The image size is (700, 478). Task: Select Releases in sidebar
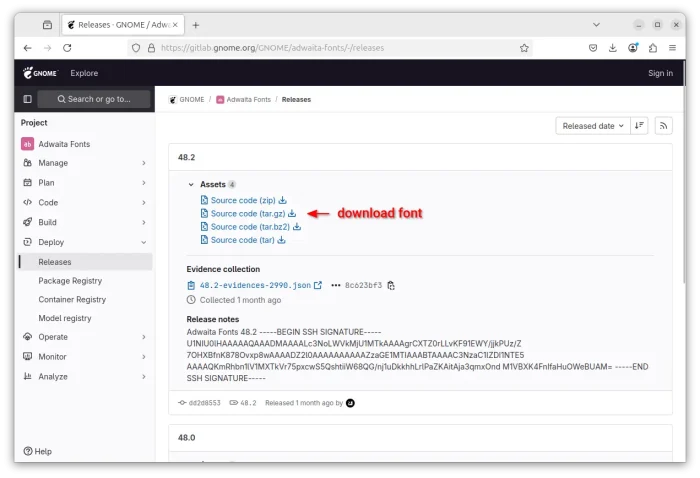click(86, 262)
